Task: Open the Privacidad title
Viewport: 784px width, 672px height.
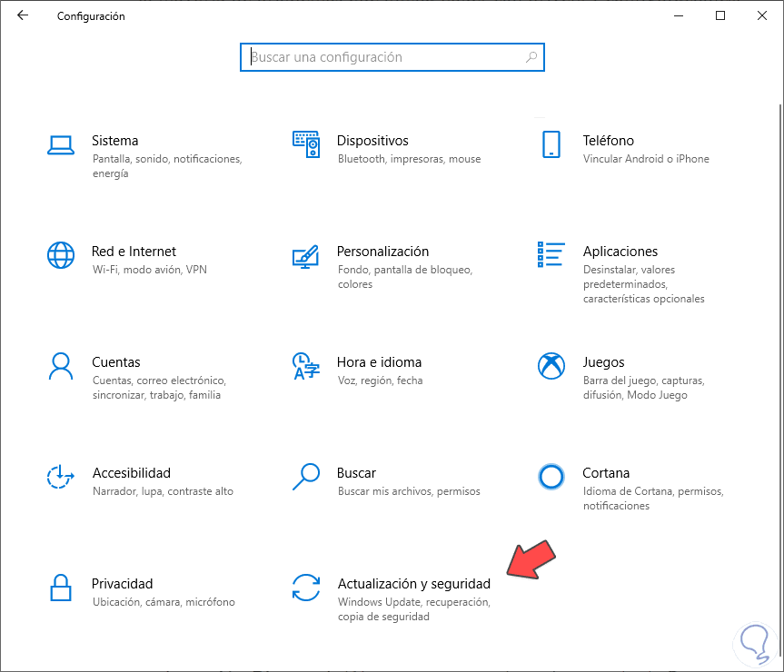Action: tap(122, 584)
